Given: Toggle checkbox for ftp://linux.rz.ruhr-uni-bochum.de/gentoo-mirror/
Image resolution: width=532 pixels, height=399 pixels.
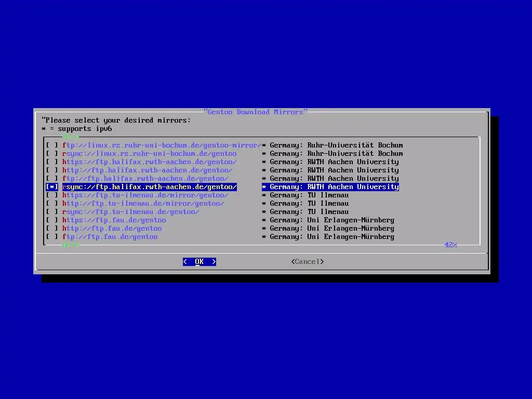Looking at the screenshot, I should click(52, 145).
